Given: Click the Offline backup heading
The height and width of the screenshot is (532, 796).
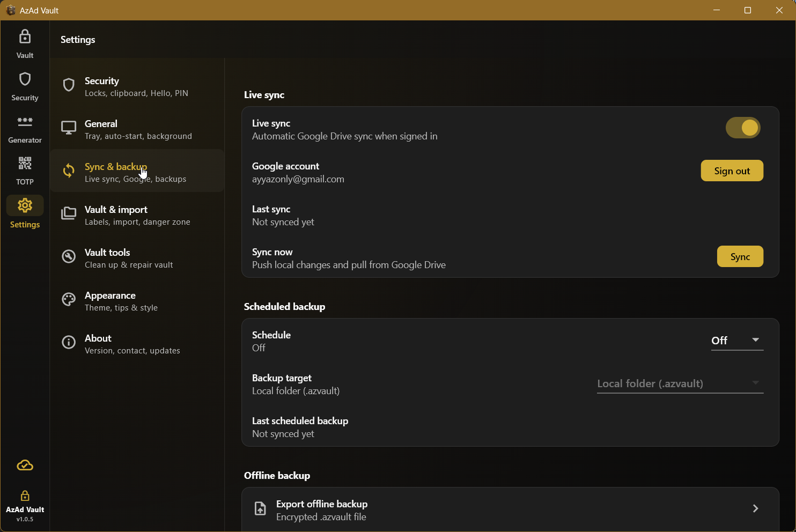Looking at the screenshot, I should (277, 476).
